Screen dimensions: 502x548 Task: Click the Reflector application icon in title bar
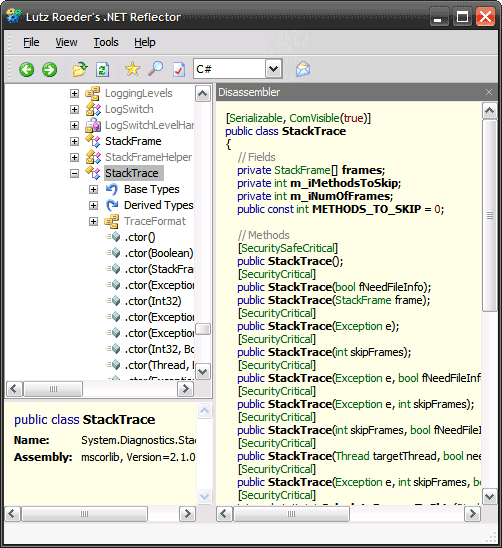13,16
